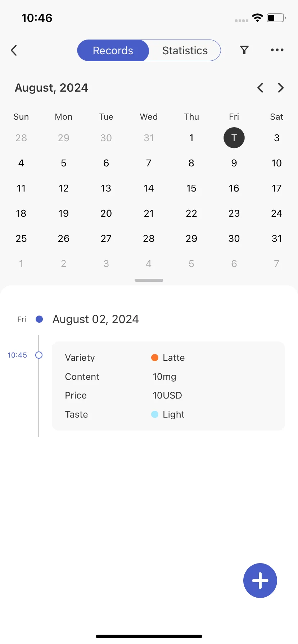Select August 15 on the calendar

click(191, 188)
